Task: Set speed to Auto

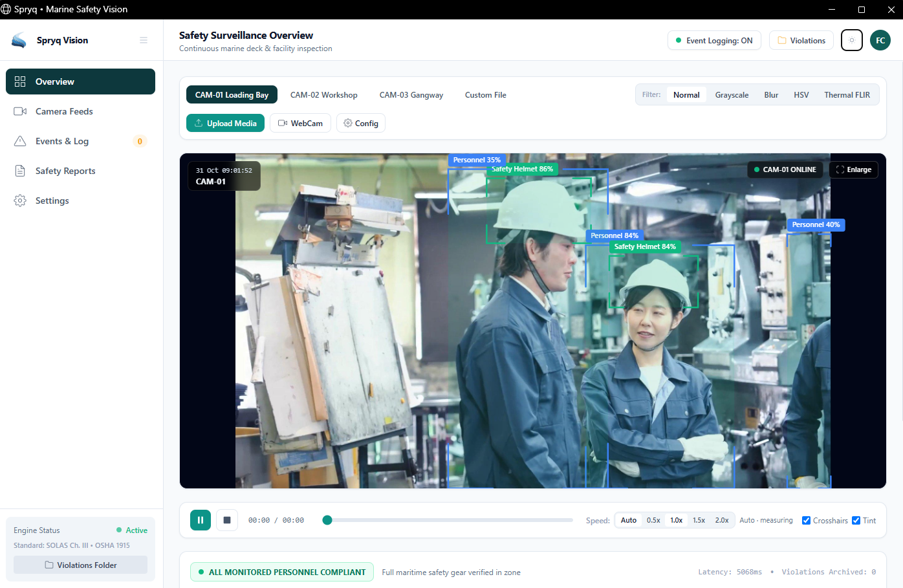Action: point(629,520)
